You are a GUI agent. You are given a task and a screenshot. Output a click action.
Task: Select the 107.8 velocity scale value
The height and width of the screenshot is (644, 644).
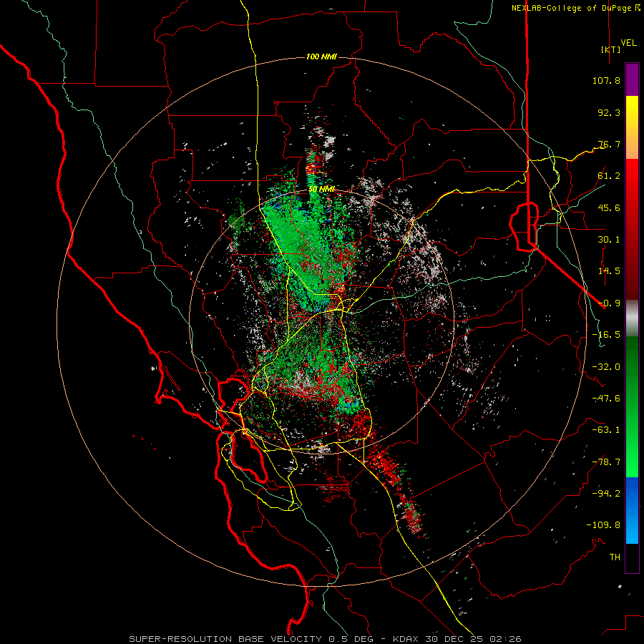pyautogui.click(x=606, y=80)
